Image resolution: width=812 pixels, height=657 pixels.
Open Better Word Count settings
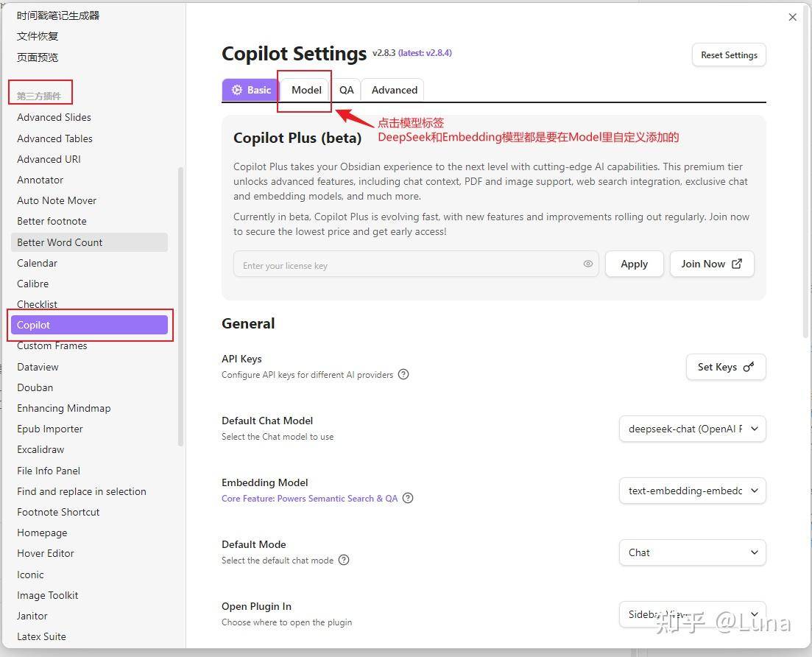pyautogui.click(x=89, y=242)
